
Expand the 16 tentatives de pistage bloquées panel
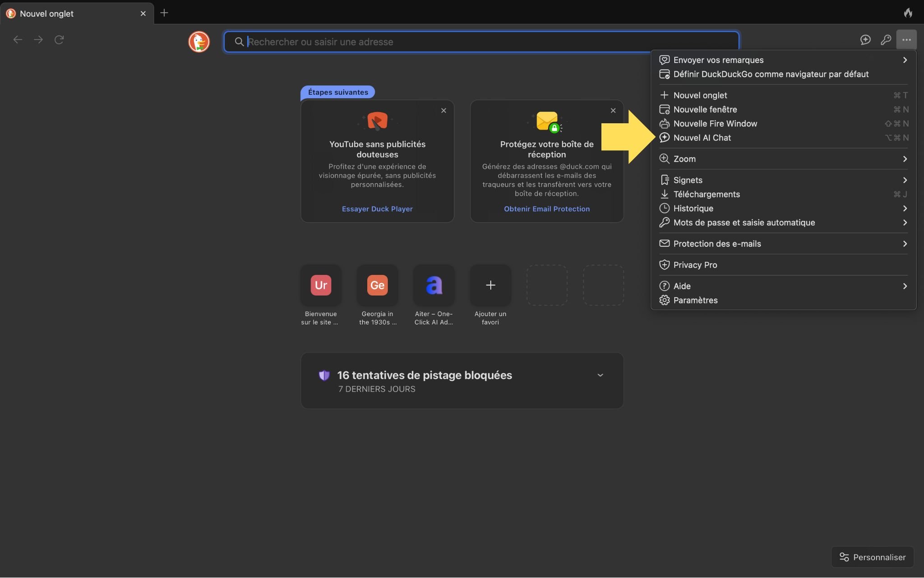tap(600, 375)
